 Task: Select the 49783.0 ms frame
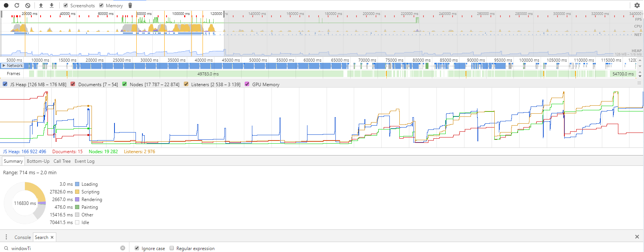tap(208, 74)
